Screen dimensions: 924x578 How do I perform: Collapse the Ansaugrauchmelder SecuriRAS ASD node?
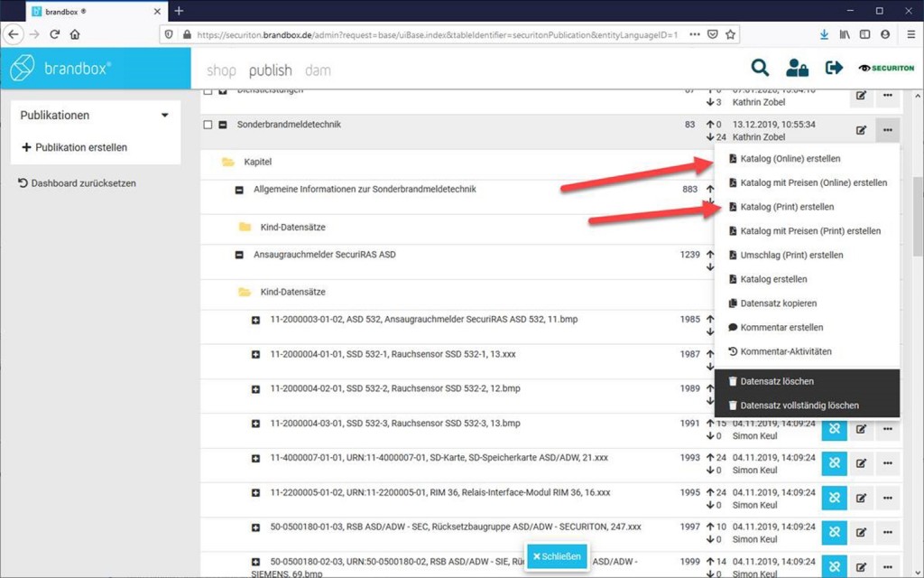pos(239,256)
